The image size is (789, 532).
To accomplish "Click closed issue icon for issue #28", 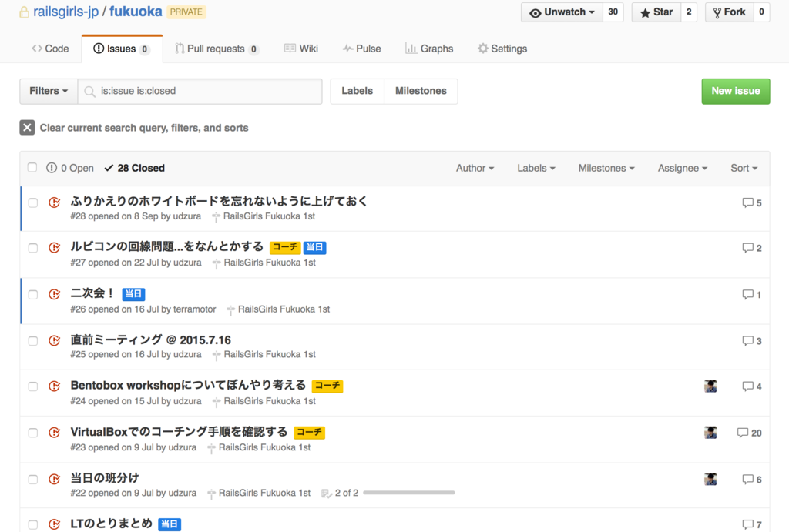I will click(x=55, y=202).
